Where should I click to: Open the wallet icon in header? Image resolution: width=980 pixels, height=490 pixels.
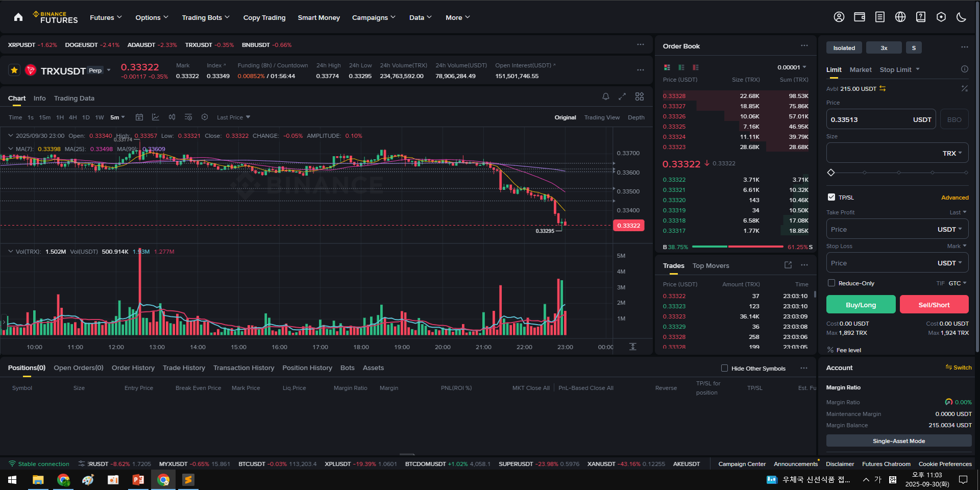[x=860, y=17]
